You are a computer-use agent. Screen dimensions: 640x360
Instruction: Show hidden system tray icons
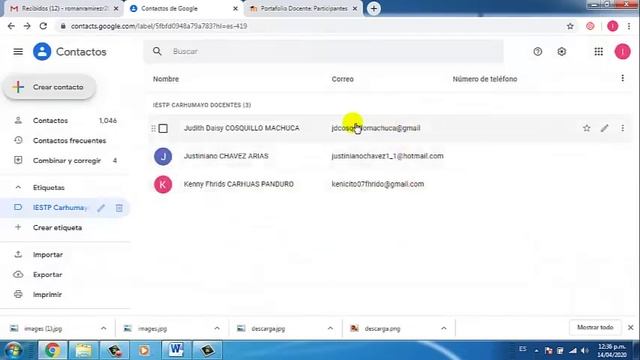(x=536, y=351)
